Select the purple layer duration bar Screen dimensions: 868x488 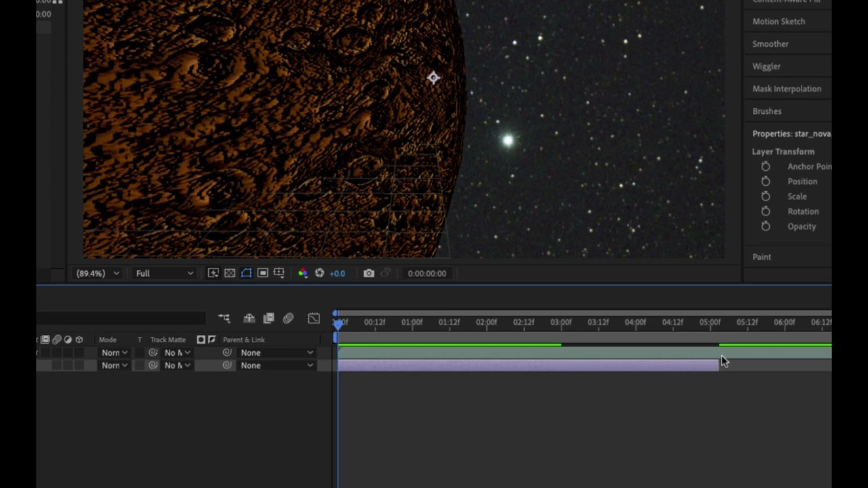click(x=528, y=365)
